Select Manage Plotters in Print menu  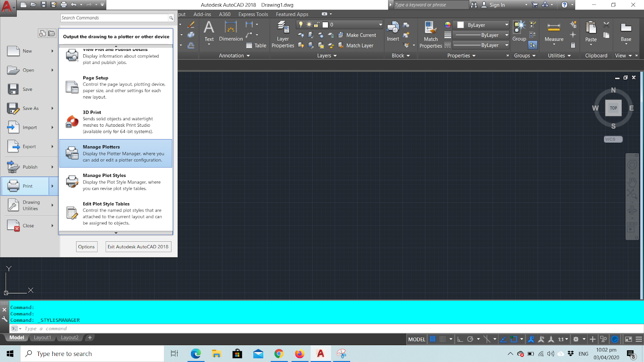(x=116, y=153)
